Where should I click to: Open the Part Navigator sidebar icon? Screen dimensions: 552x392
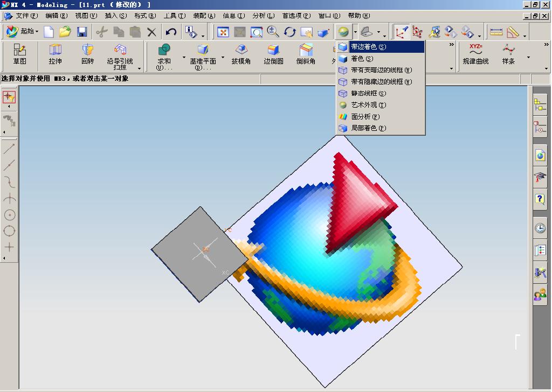tap(540, 127)
